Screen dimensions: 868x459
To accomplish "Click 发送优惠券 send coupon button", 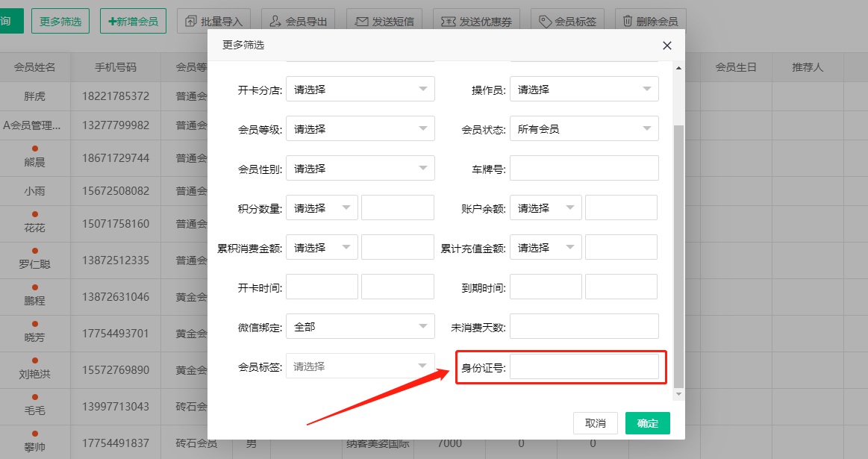I will click(x=476, y=22).
